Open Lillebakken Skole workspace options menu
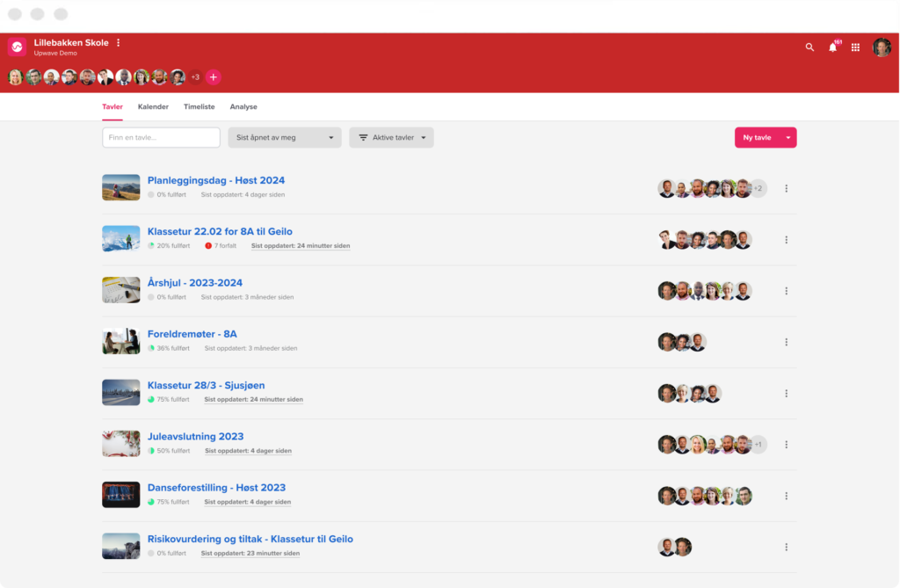This screenshot has height=588, width=900. pyautogui.click(x=119, y=42)
